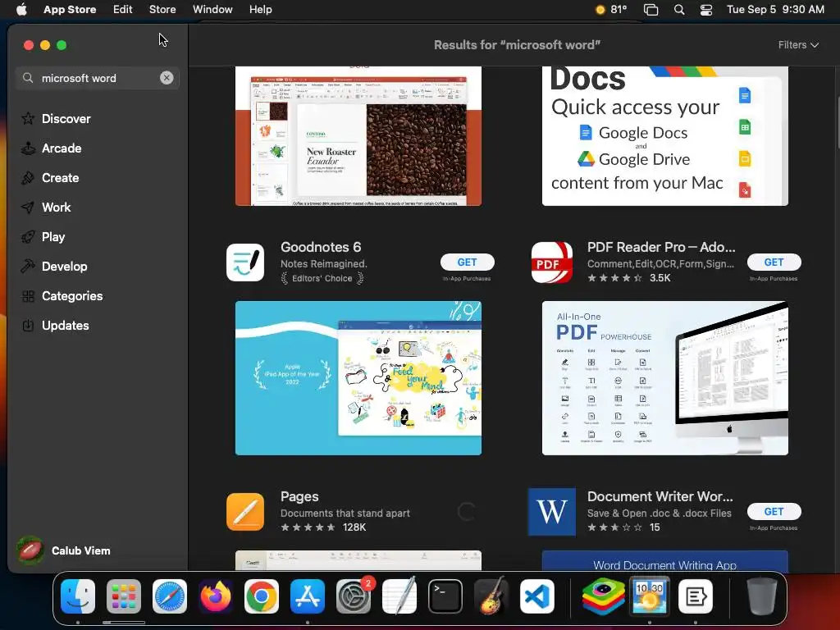The width and height of the screenshot is (840, 630).
Task: Click the Pages download progress spinner
Action: point(467,512)
